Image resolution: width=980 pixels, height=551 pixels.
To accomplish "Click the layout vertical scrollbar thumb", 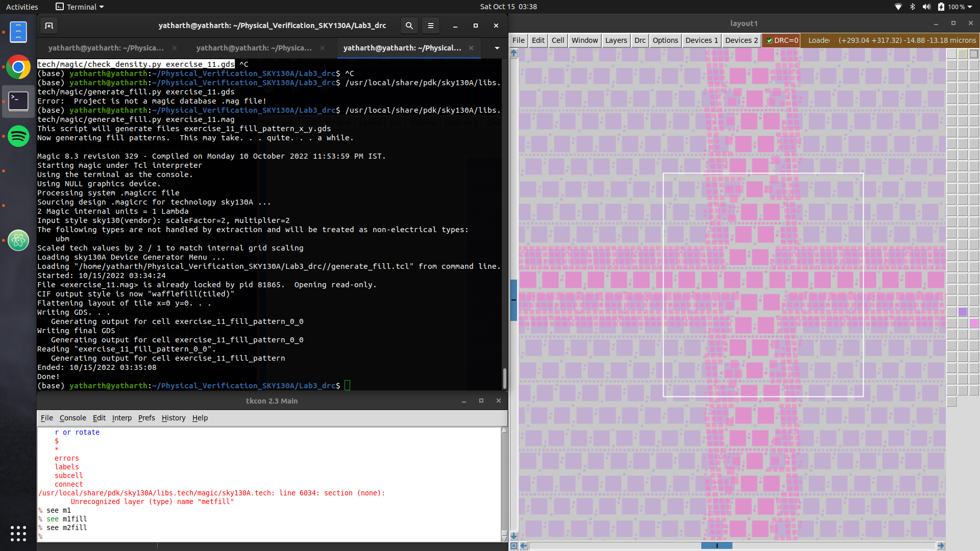I will (514, 300).
